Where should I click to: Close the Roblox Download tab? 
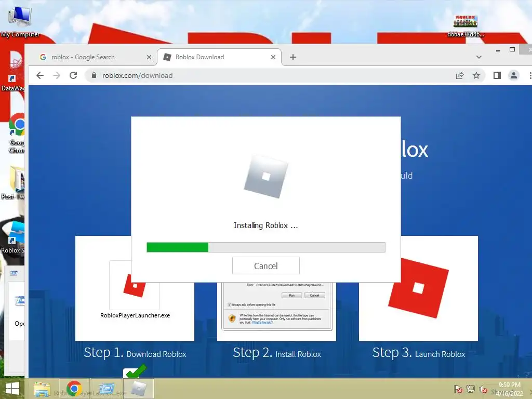273,57
